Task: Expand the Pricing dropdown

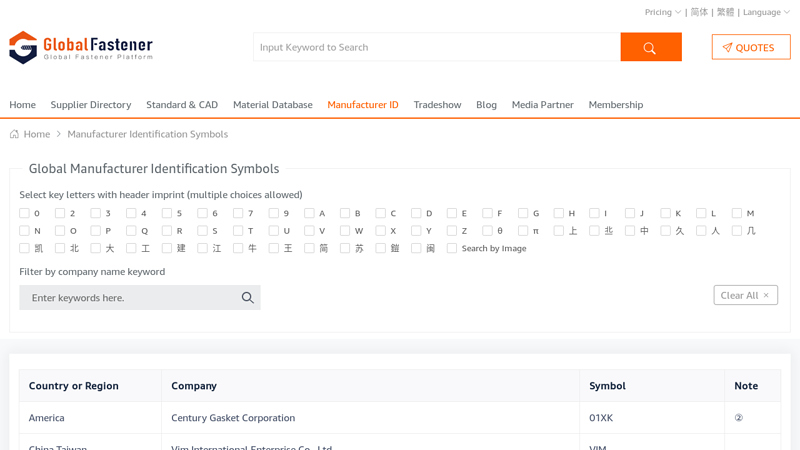Action: pyautogui.click(x=662, y=12)
